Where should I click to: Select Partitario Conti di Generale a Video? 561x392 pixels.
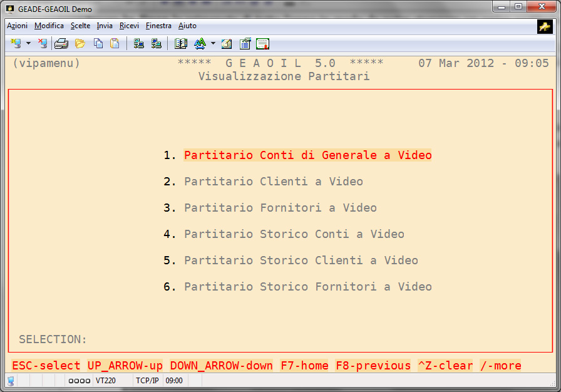(307, 155)
